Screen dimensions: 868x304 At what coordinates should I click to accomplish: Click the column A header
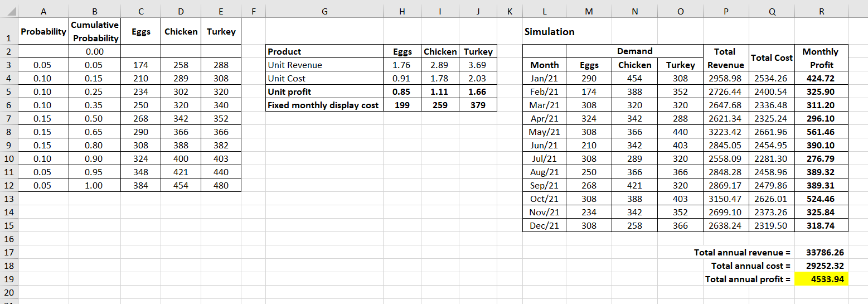pyautogui.click(x=43, y=11)
